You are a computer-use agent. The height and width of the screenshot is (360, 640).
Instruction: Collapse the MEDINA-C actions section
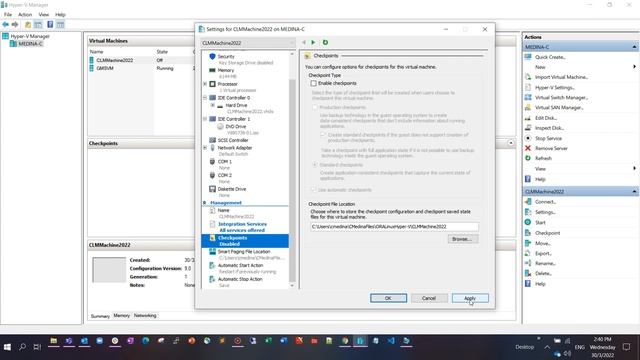coord(634,47)
